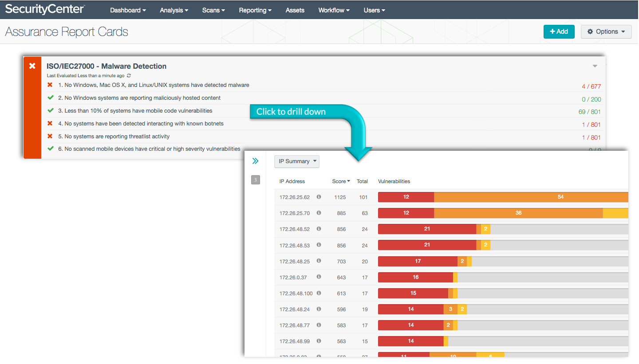This screenshot has width=639, height=364.
Task: Click score value 1125
Action: click(x=340, y=197)
